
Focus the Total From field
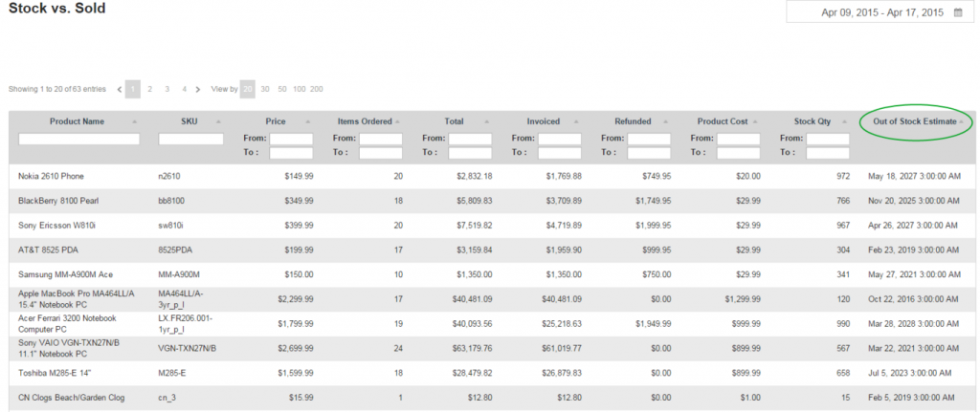pos(470,139)
